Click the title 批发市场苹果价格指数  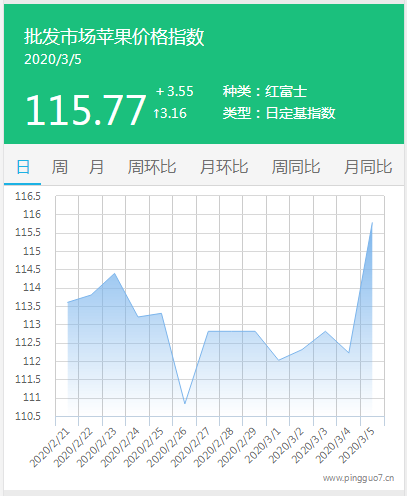pos(114,36)
